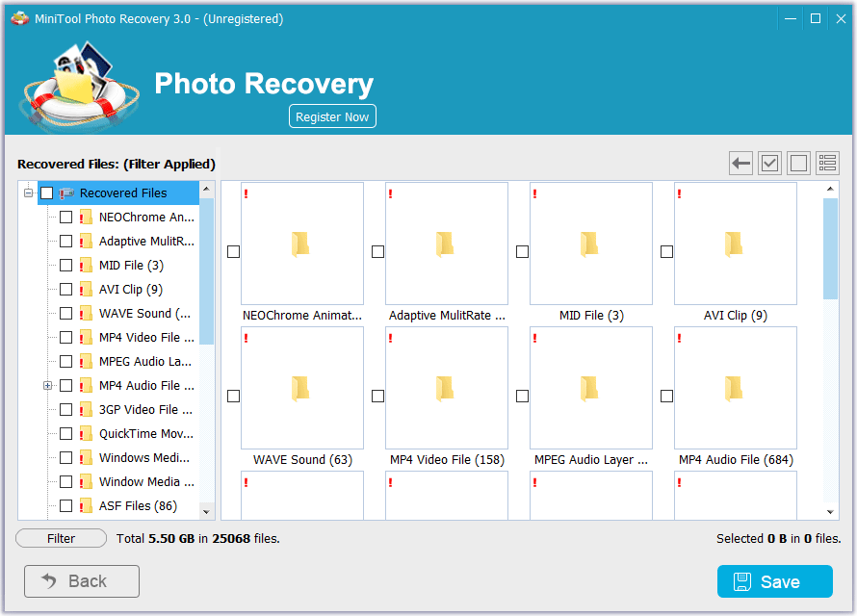Image resolution: width=857 pixels, height=616 pixels.
Task: Open the MP4 Audio File (684) folder thumbnail
Action: 735,388
